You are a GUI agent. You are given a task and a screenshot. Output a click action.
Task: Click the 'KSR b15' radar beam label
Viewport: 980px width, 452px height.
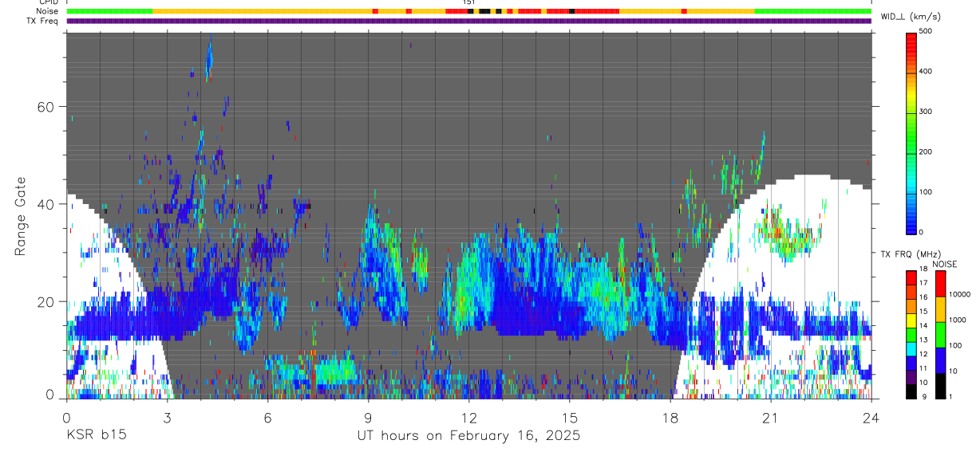[95, 436]
